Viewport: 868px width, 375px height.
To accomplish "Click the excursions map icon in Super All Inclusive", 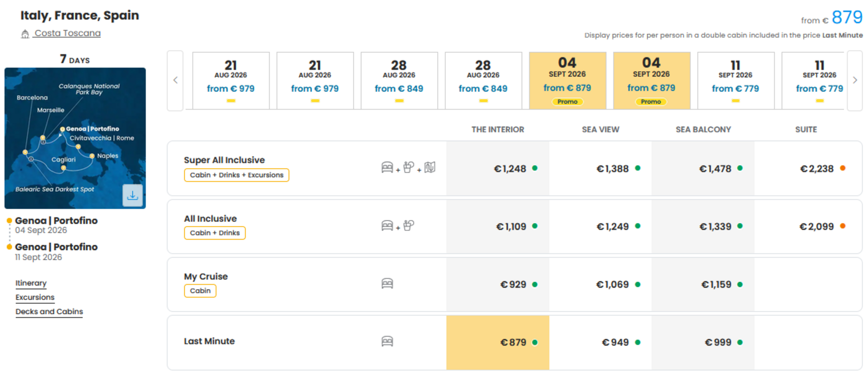I will coord(430,167).
